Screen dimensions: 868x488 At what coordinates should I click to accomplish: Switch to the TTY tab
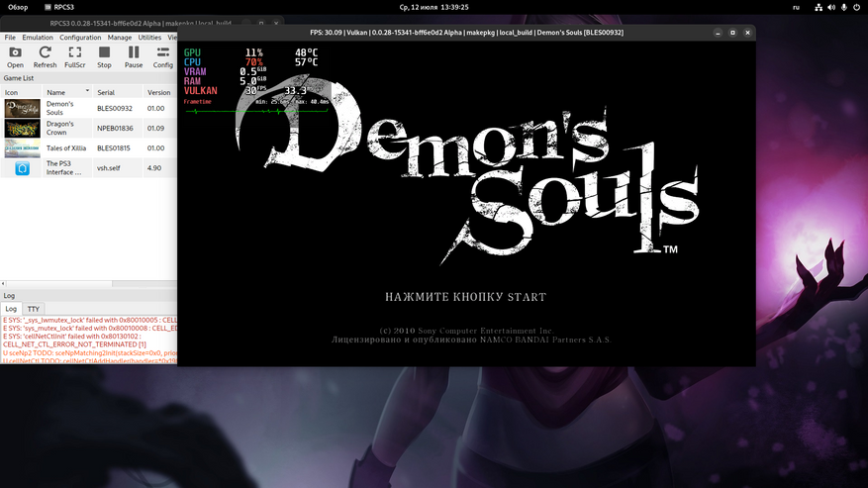pyautogui.click(x=34, y=309)
